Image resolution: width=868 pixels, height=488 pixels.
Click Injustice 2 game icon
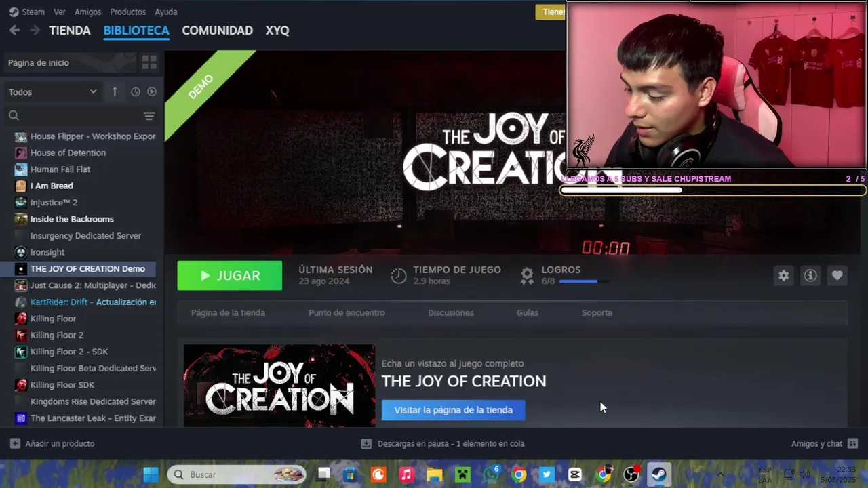click(21, 203)
